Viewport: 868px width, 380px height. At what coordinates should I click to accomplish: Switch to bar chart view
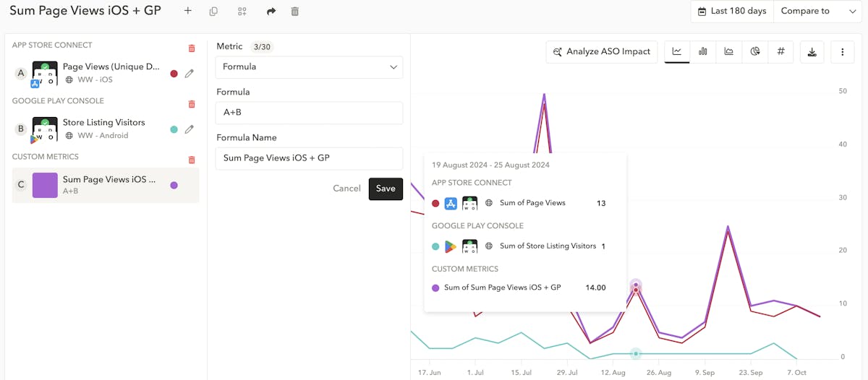[x=703, y=51]
